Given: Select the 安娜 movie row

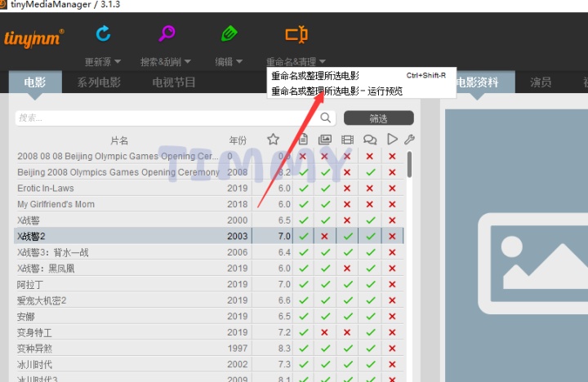Looking at the screenshot, I should coord(208,317).
